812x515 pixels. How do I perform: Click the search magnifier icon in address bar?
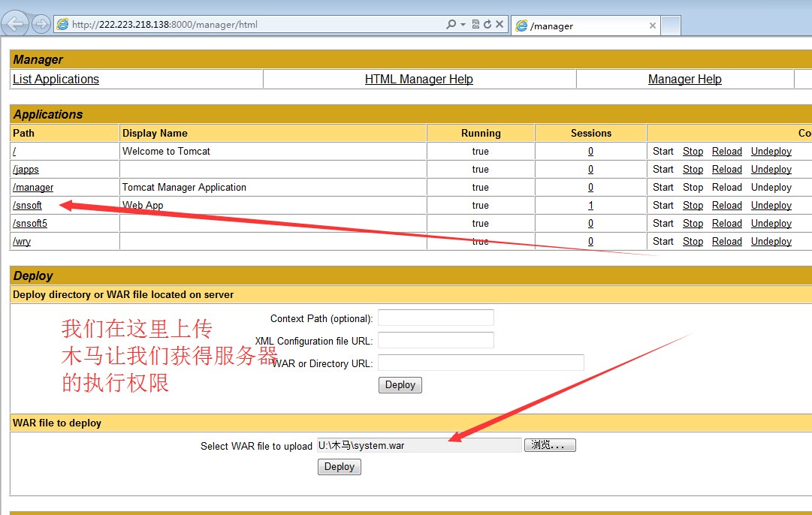click(x=451, y=24)
